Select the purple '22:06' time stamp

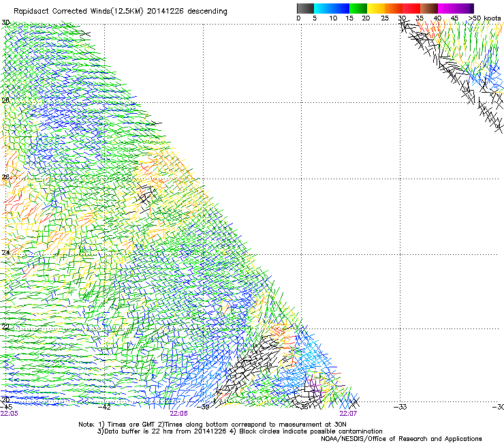coord(178,414)
